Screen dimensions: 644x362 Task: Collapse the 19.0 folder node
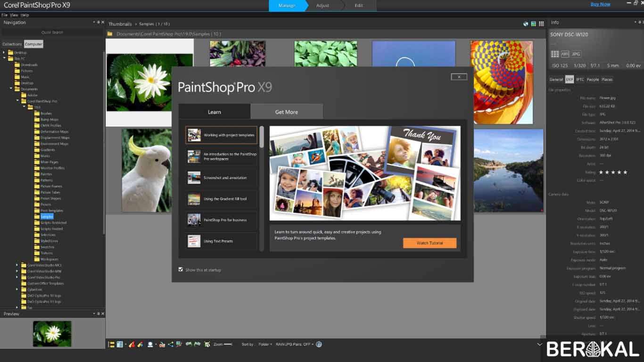click(24, 107)
